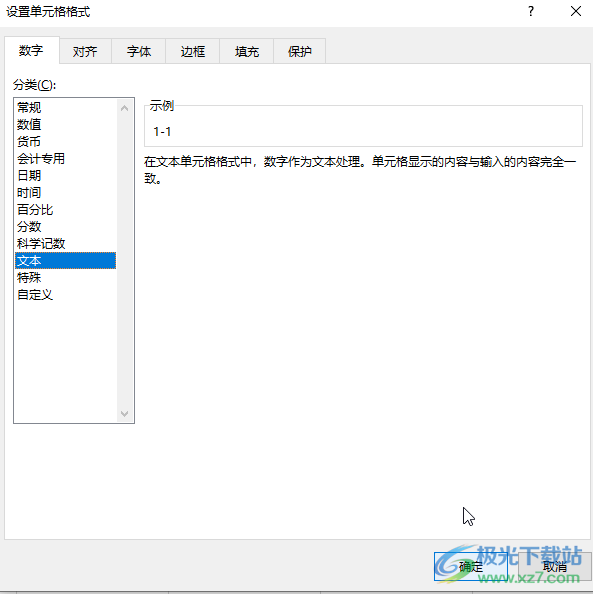The height and width of the screenshot is (594, 593).
Task: Select the 时间 category
Action: click(65, 192)
